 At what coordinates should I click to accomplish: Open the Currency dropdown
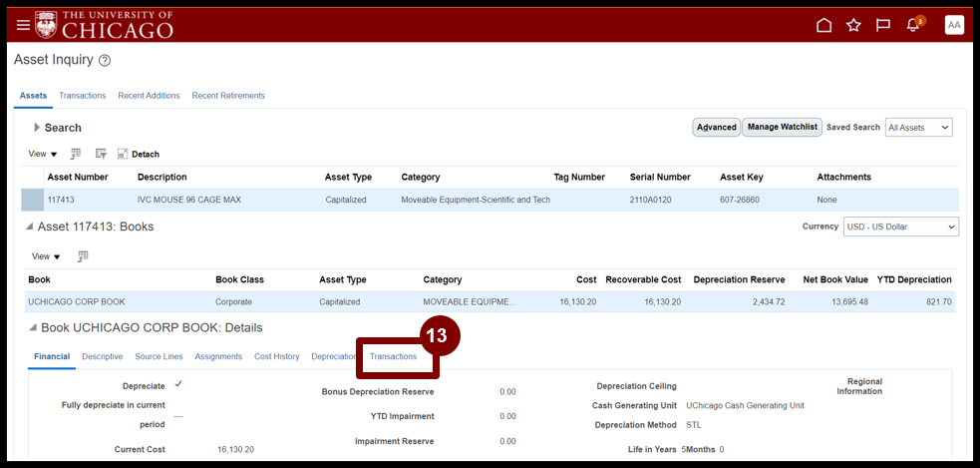click(900, 227)
